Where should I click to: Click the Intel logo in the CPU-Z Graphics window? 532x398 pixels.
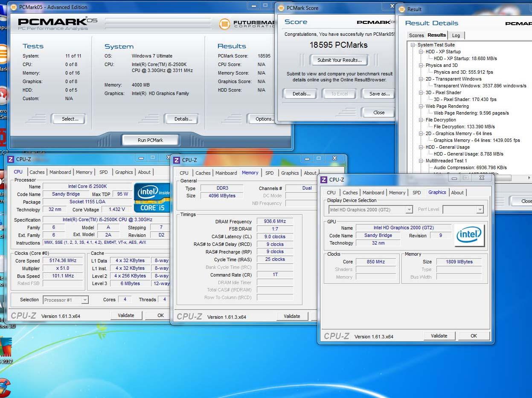coord(469,235)
